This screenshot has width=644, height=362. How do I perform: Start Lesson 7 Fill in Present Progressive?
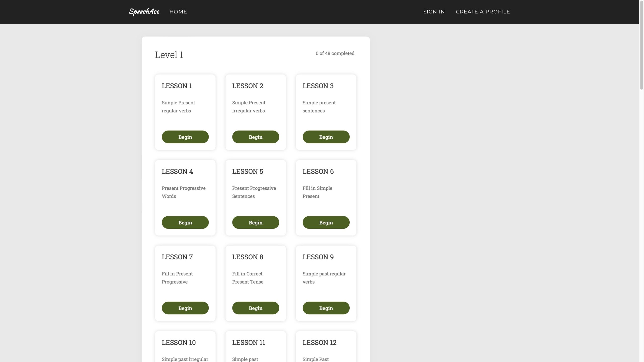(x=185, y=308)
